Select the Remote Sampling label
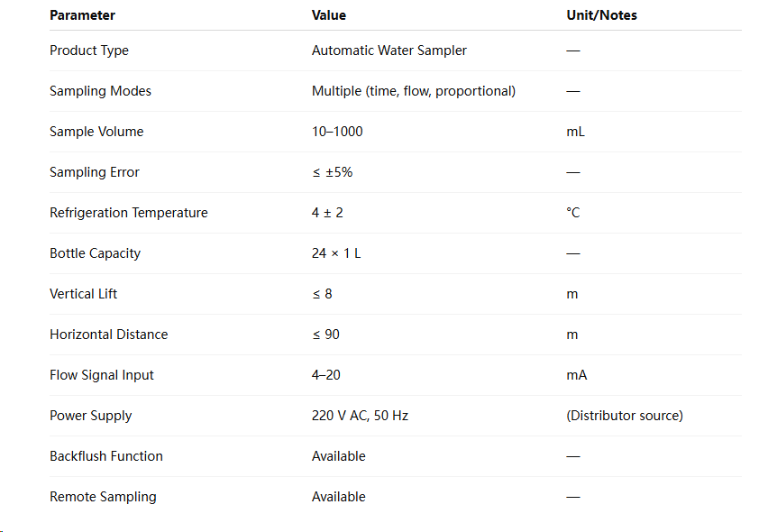The width and height of the screenshot is (777, 532). [x=103, y=497]
